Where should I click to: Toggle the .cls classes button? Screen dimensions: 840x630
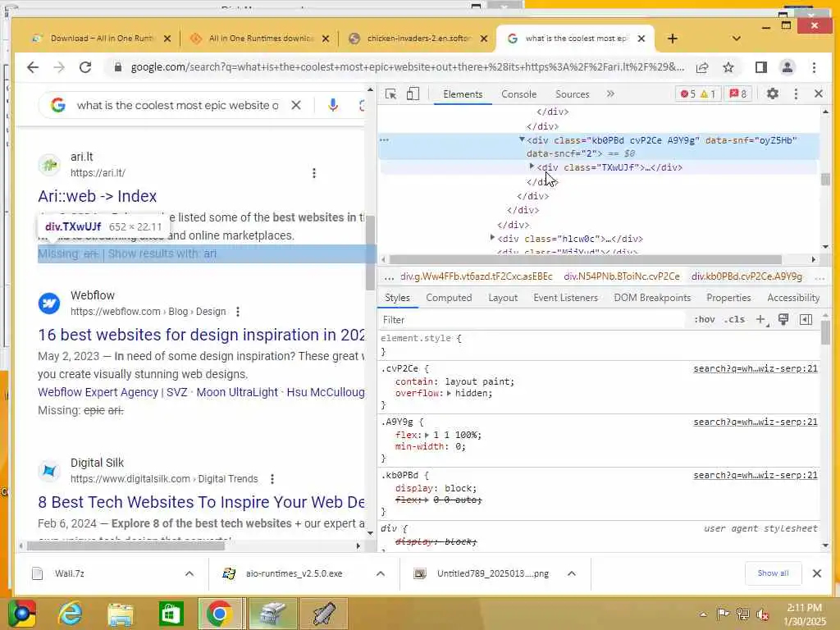[734, 319]
